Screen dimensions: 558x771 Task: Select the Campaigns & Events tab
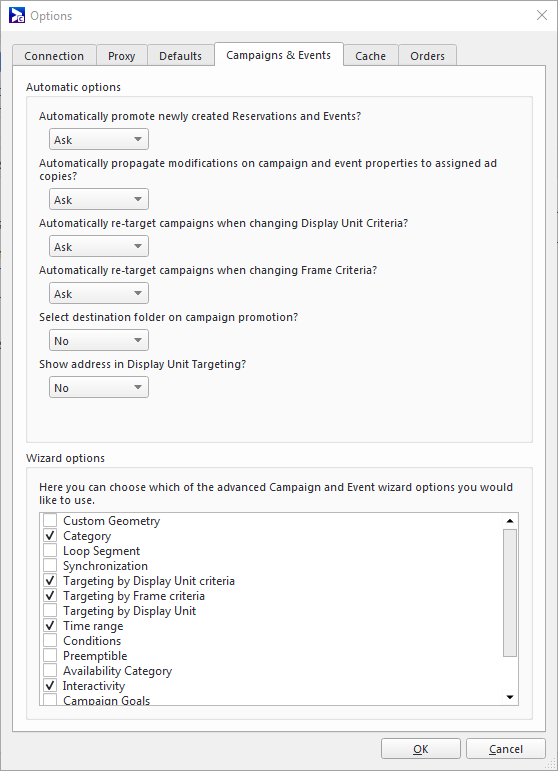click(x=278, y=55)
